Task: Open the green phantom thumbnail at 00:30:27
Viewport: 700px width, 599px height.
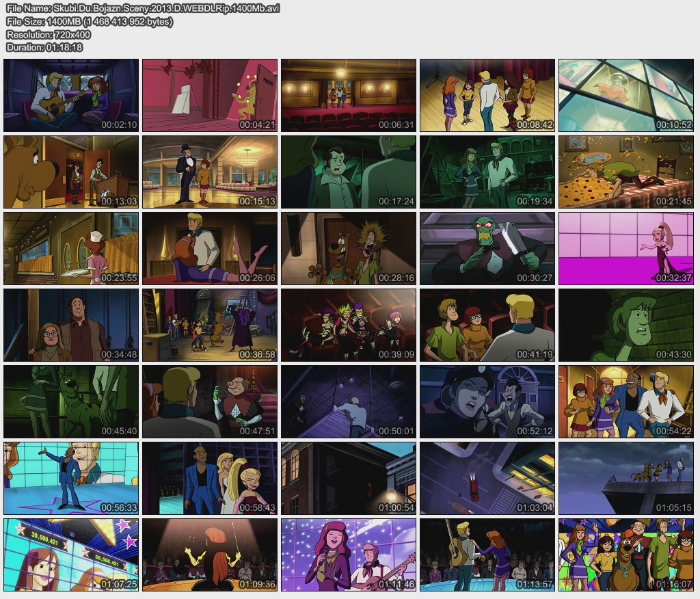Action: [x=487, y=248]
